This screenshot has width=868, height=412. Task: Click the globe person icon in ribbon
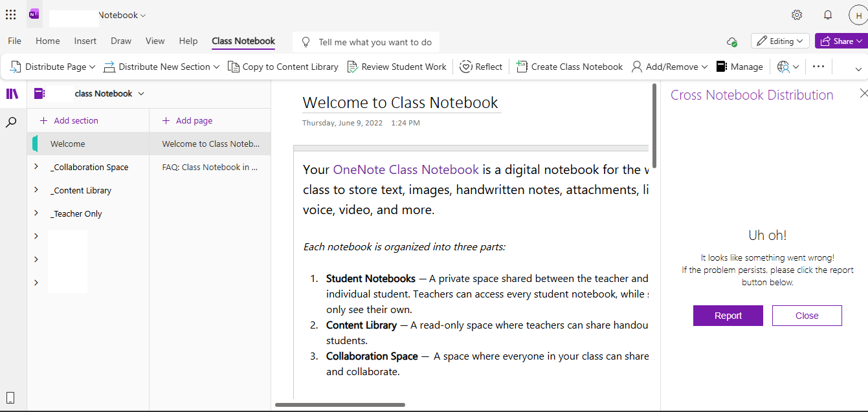[x=783, y=67]
